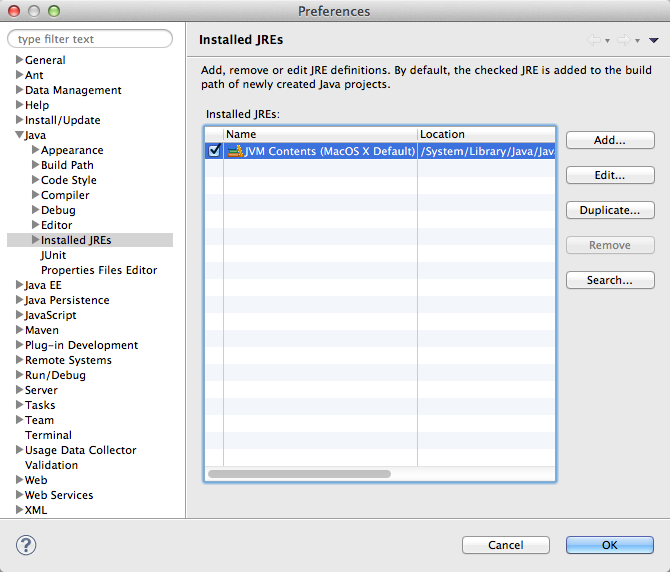Image resolution: width=670 pixels, height=572 pixels.
Task: Select the Team preferences label
Action: tap(39, 420)
